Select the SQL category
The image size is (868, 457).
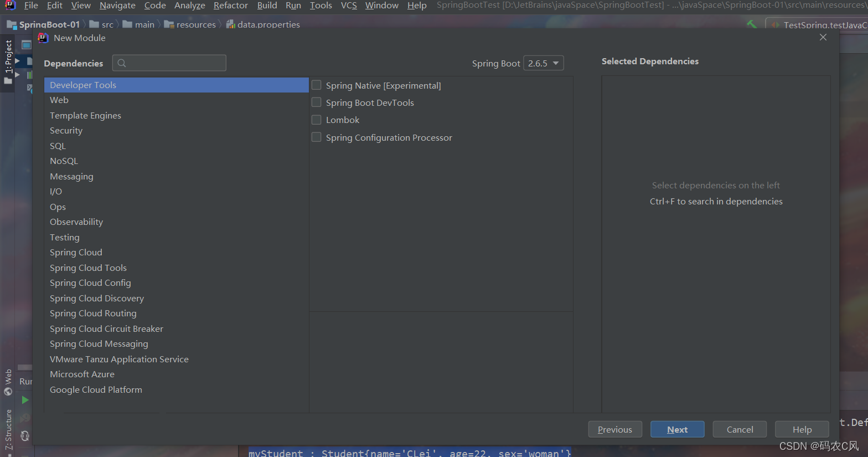coord(177,146)
